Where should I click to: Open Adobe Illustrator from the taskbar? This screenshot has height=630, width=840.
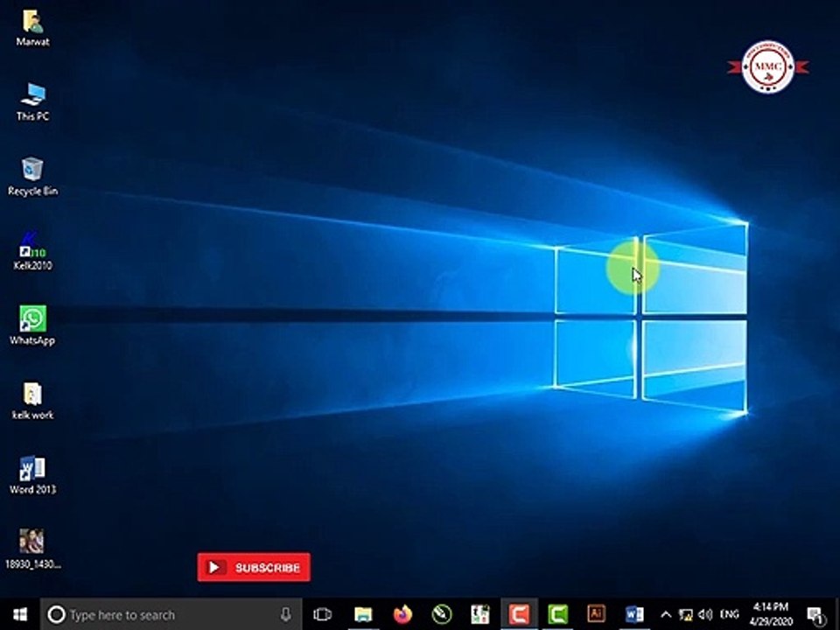[596, 613]
